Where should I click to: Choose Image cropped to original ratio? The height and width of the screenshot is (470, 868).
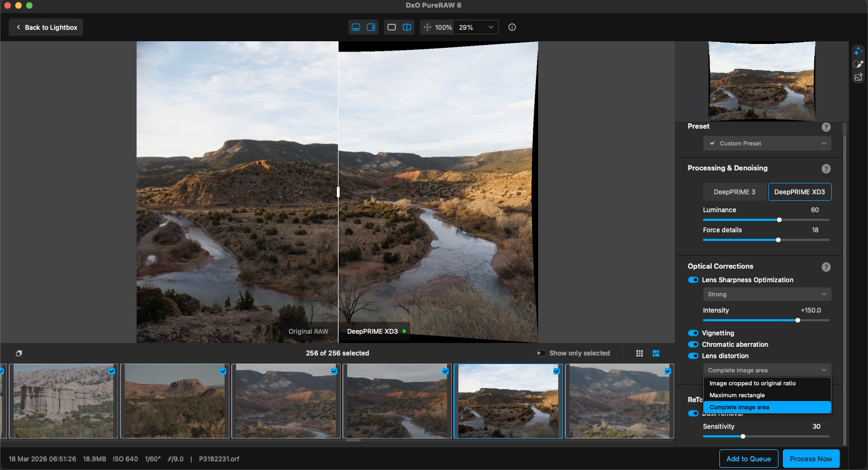767,383
